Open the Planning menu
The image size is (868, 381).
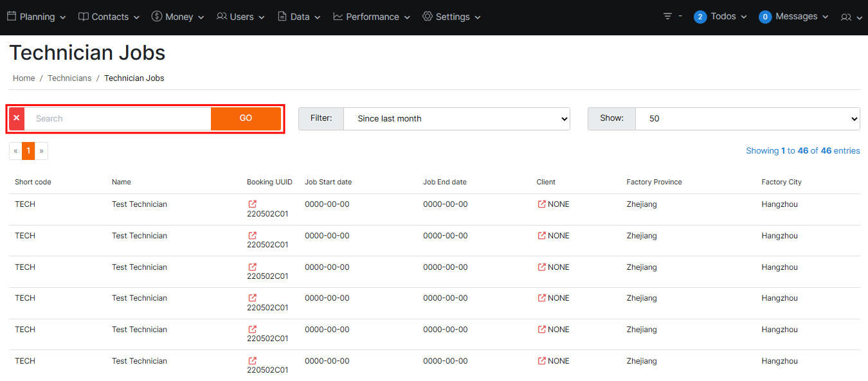pyautogui.click(x=37, y=17)
